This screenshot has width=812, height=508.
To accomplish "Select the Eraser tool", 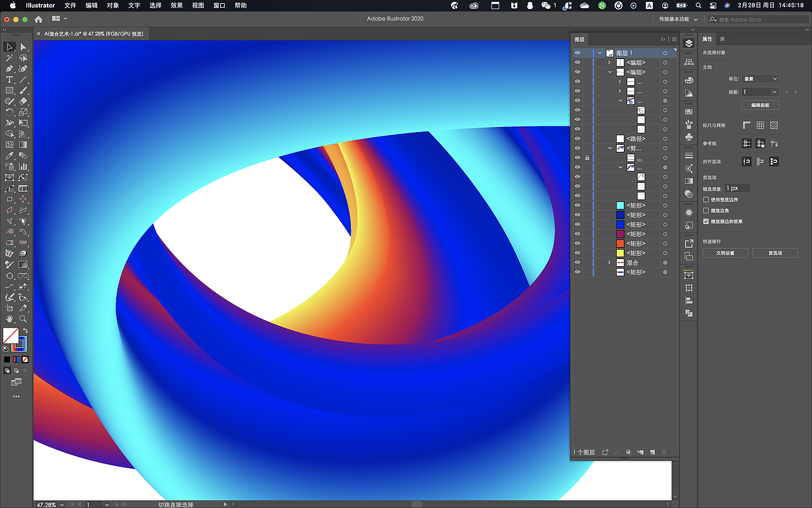I will 23,101.
